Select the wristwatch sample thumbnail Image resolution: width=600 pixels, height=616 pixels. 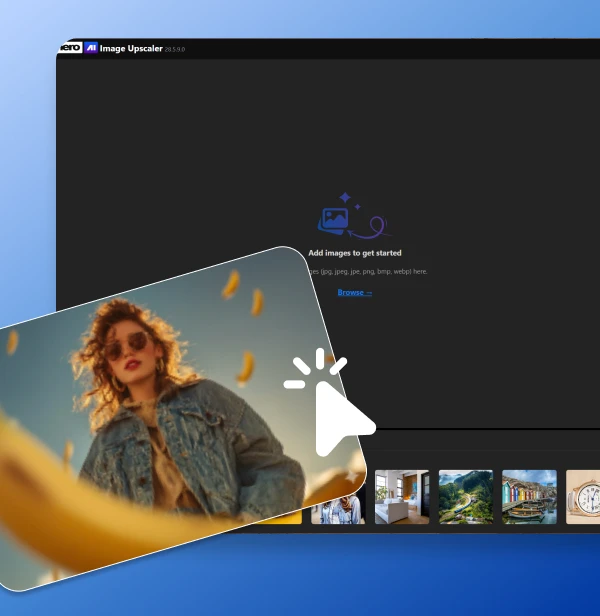pyautogui.click(x=583, y=497)
